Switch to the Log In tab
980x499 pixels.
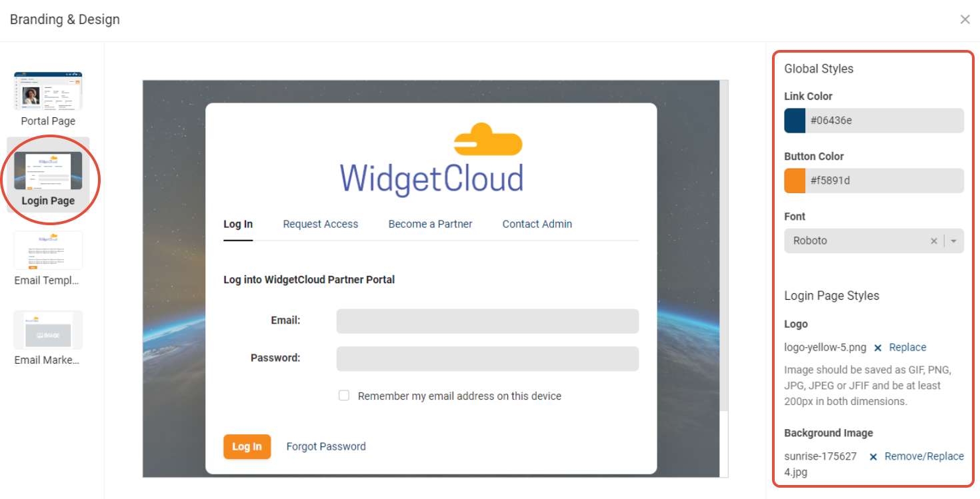click(238, 224)
